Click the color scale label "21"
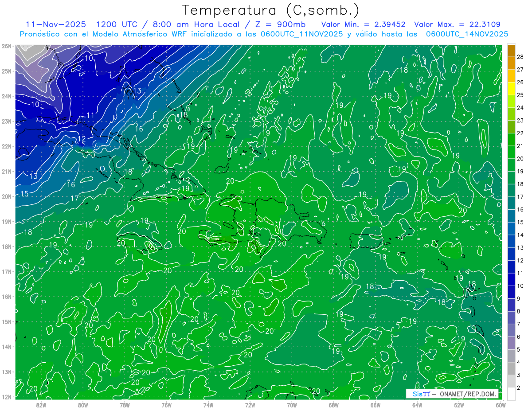Viewport: 532px width, 411px height. pos(520,146)
